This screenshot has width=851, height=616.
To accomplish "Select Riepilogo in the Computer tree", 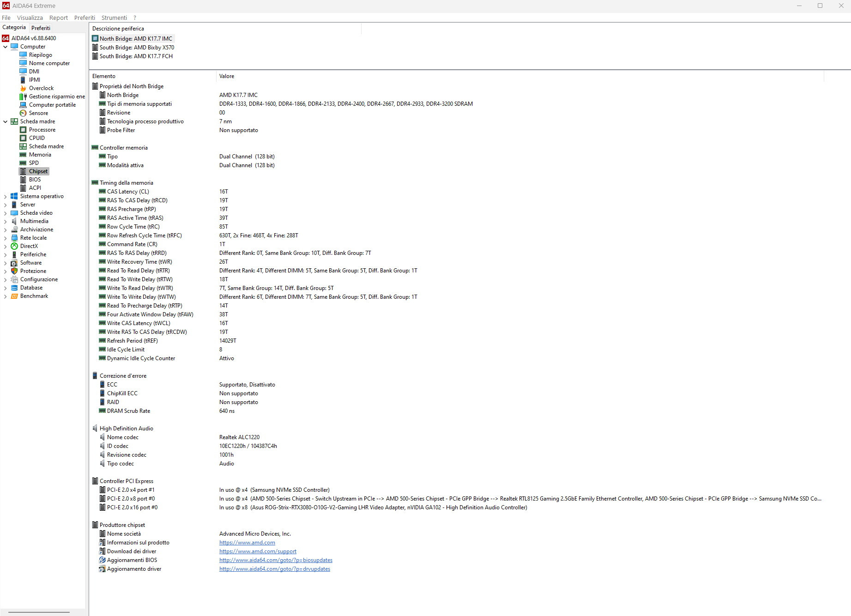I will 41,55.
